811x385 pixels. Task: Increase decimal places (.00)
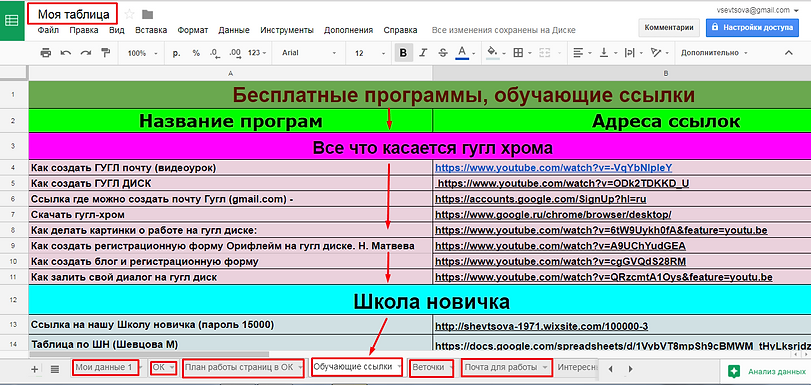coord(235,53)
